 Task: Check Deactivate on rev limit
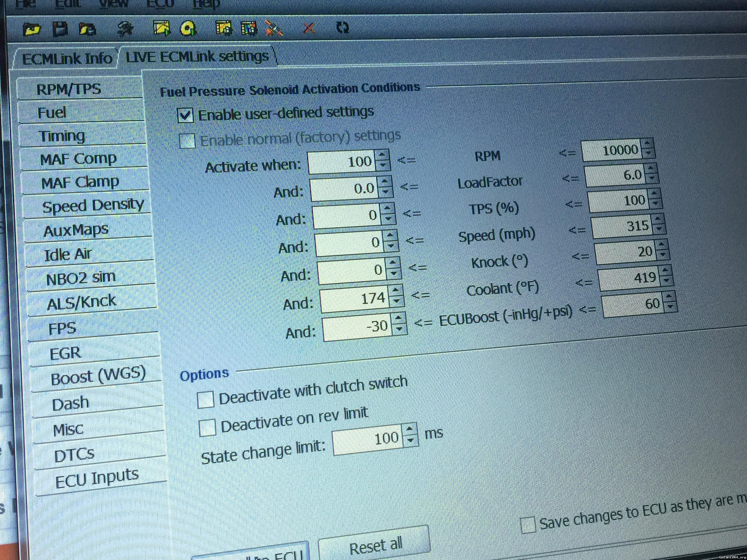pyautogui.click(x=207, y=428)
